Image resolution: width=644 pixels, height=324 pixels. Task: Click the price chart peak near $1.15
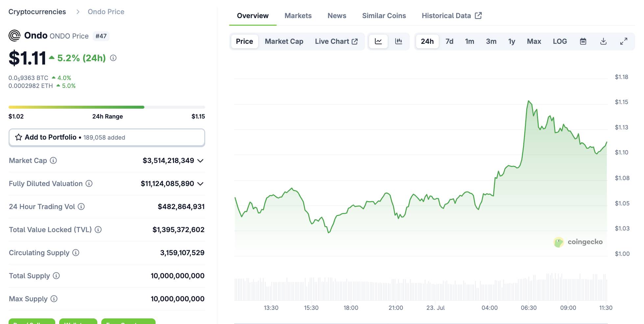pyautogui.click(x=529, y=101)
